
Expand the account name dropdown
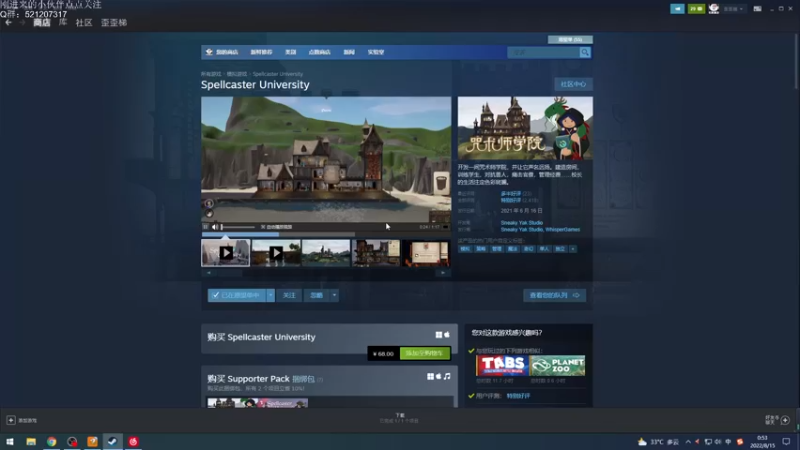pyautogui.click(x=733, y=9)
